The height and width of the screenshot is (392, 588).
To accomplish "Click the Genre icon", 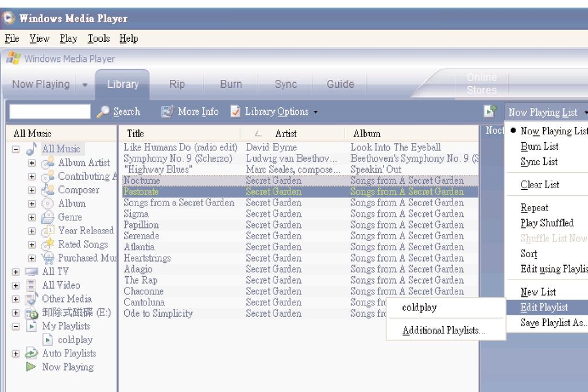I will pos(48,217).
